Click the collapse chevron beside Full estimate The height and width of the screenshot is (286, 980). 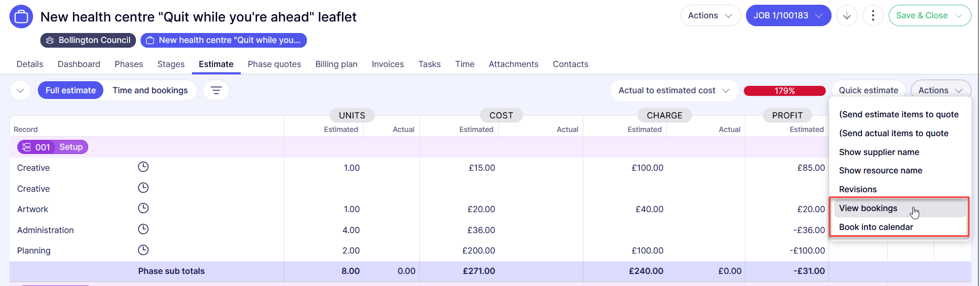tap(20, 91)
